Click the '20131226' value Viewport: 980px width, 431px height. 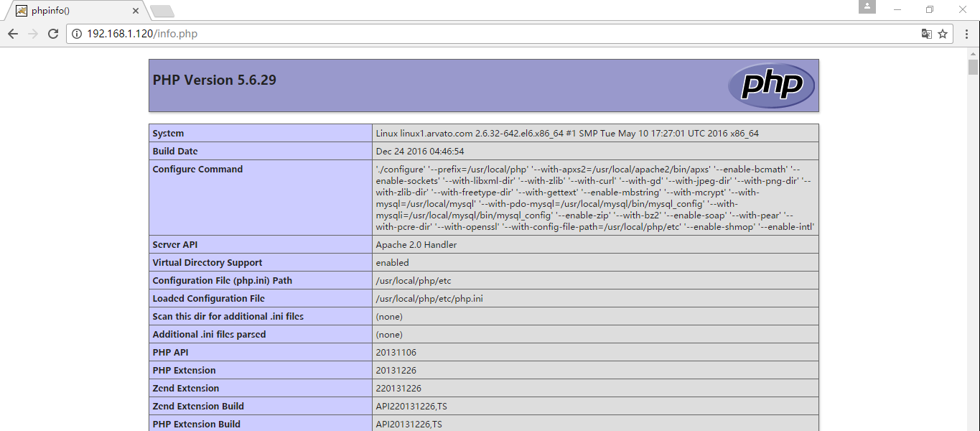pos(396,371)
